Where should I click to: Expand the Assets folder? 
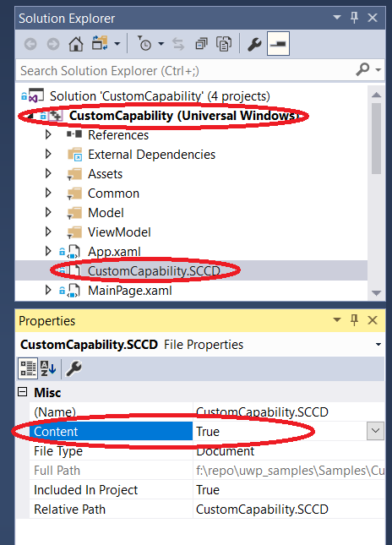48,173
